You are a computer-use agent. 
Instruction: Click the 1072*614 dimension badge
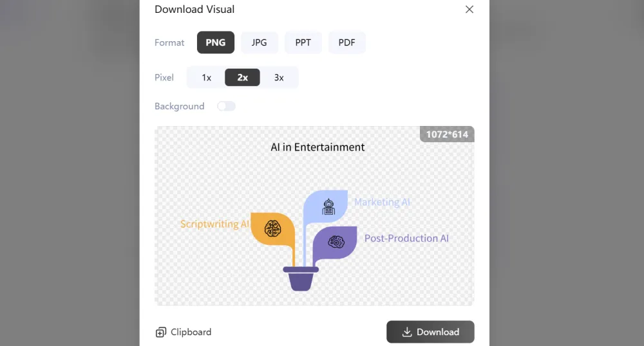coord(447,134)
